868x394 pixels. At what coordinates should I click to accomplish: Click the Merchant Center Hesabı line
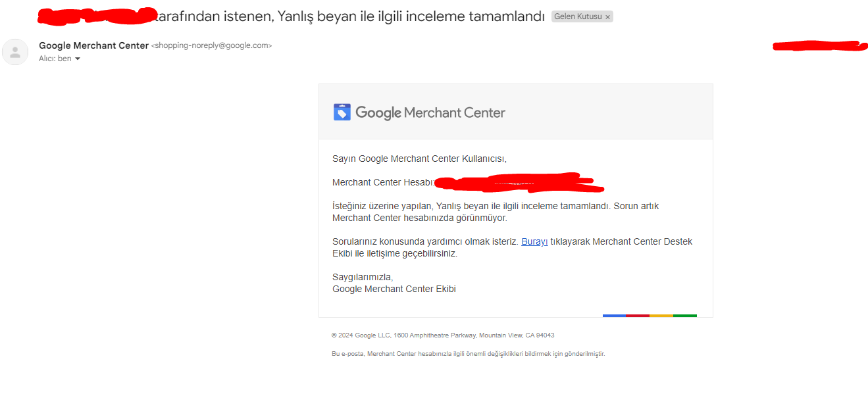pyautogui.click(x=467, y=182)
